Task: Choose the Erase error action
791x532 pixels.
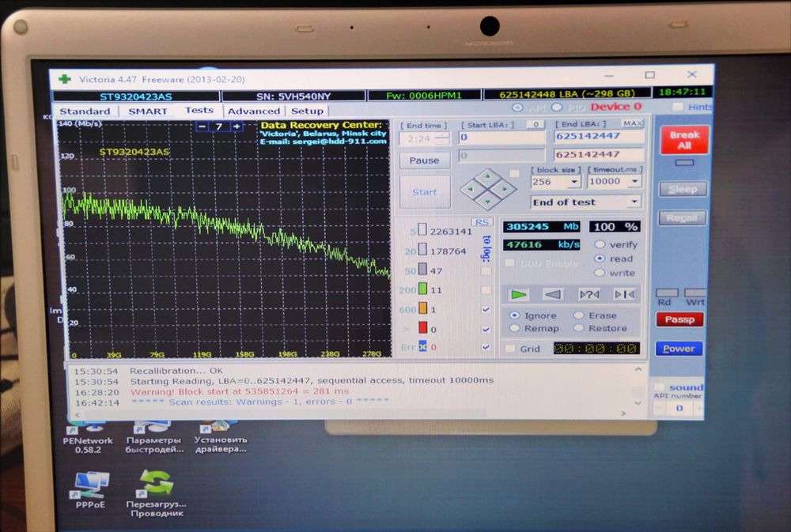Action: click(579, 315)
